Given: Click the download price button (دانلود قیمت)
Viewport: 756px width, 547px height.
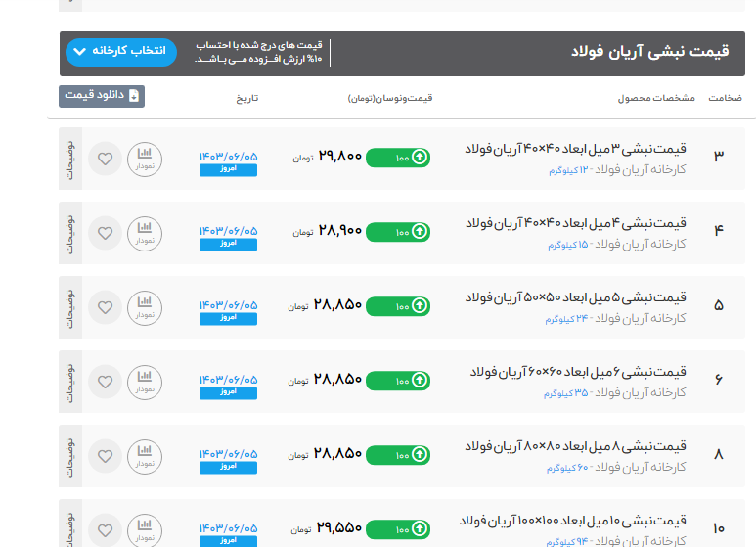Looking at the screenshot, I should (102, 96).
